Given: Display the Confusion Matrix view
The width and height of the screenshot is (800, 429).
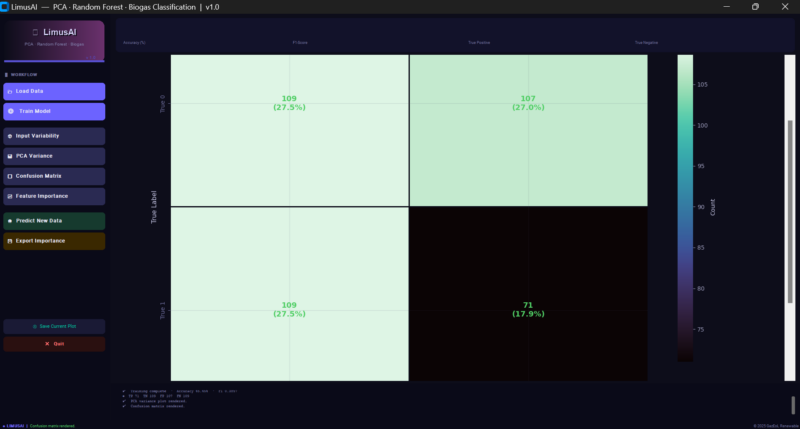Looking at the screenshot, I should tap(54, 176).
